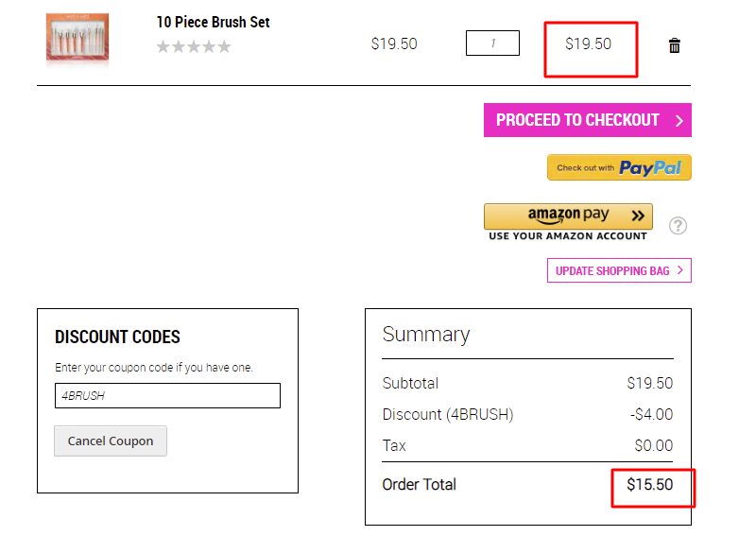
Task: Click the Discount (4BRUSH) summary line
Action: tap(527, 414)
